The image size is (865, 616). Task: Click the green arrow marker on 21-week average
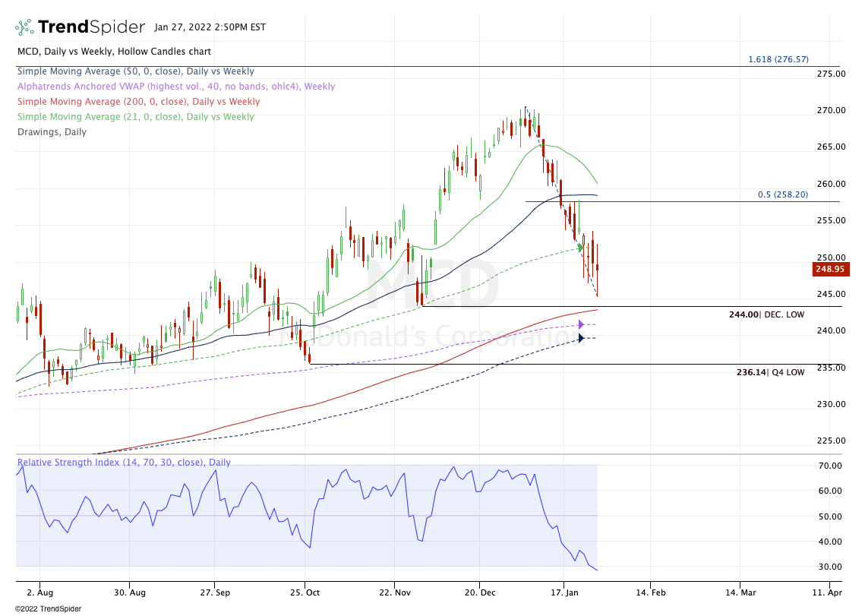pyautogui.click(x=582, y=248)
